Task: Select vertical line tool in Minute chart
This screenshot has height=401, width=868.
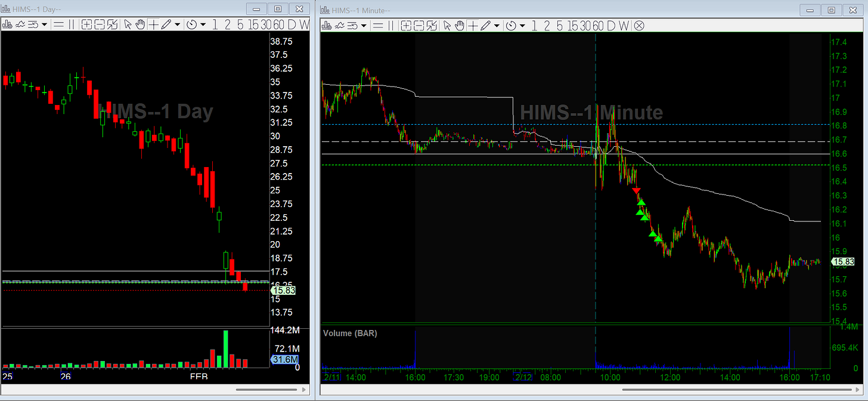Action: click(390, 25)
